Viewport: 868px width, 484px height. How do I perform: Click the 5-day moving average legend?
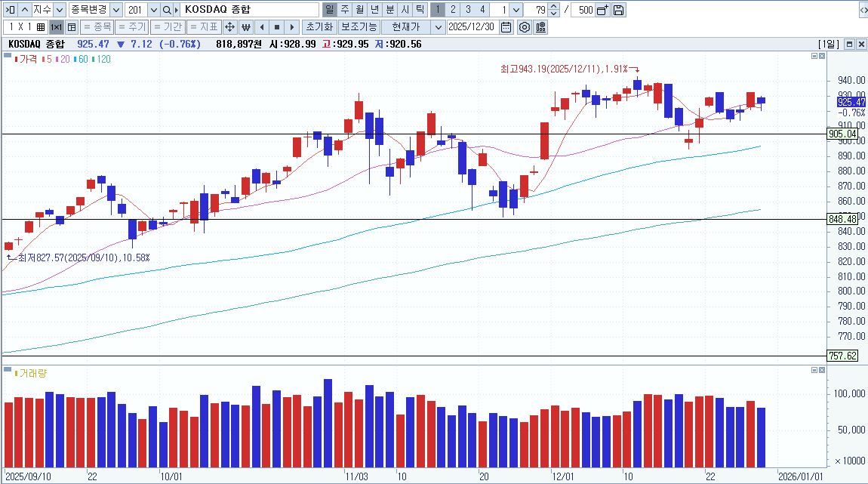click(x=47, y=59)
